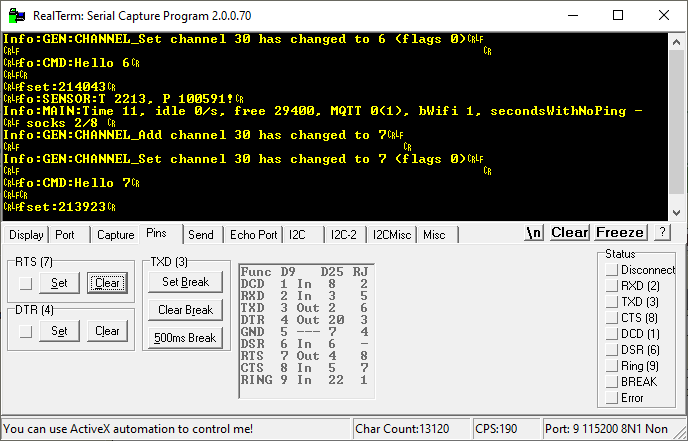Click the terminal scrollbar down arrow
688x441 pixels.
676,213
